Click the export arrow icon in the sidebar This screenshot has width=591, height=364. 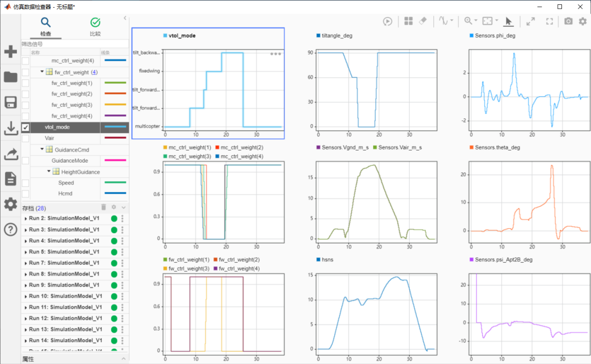tap(10, 153)
